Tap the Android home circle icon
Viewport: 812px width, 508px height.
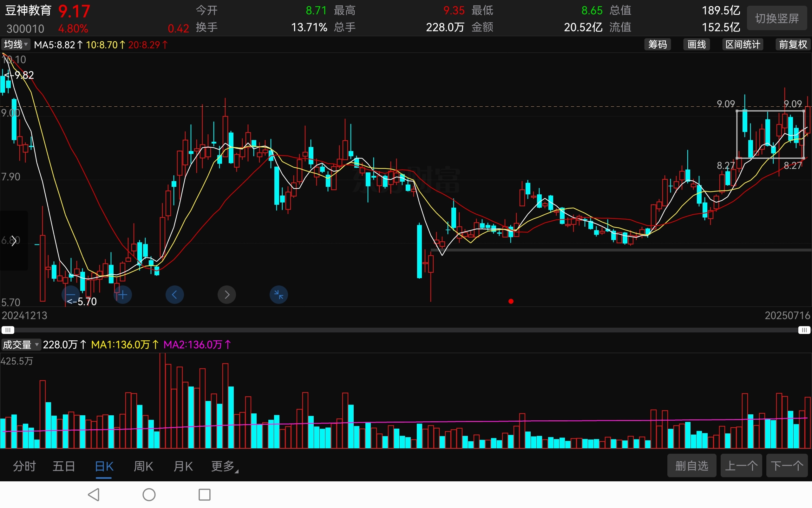pyautogui.click(x=149, y=495)
